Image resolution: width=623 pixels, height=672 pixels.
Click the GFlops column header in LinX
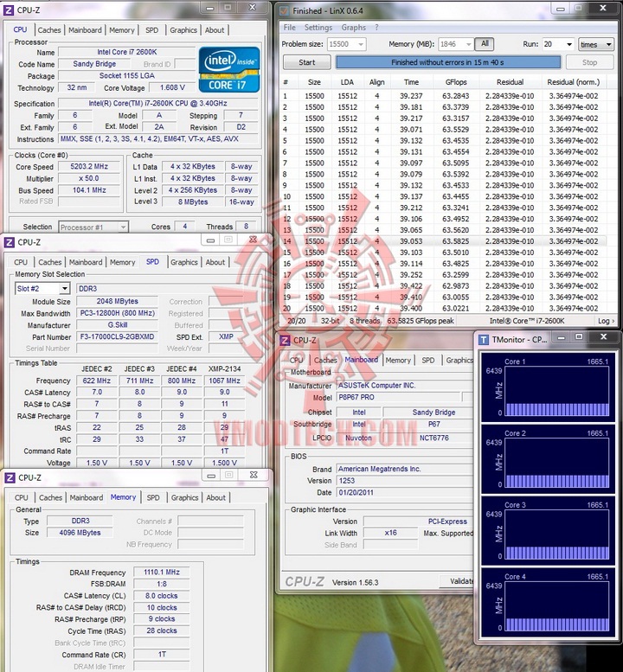[456, 82]
